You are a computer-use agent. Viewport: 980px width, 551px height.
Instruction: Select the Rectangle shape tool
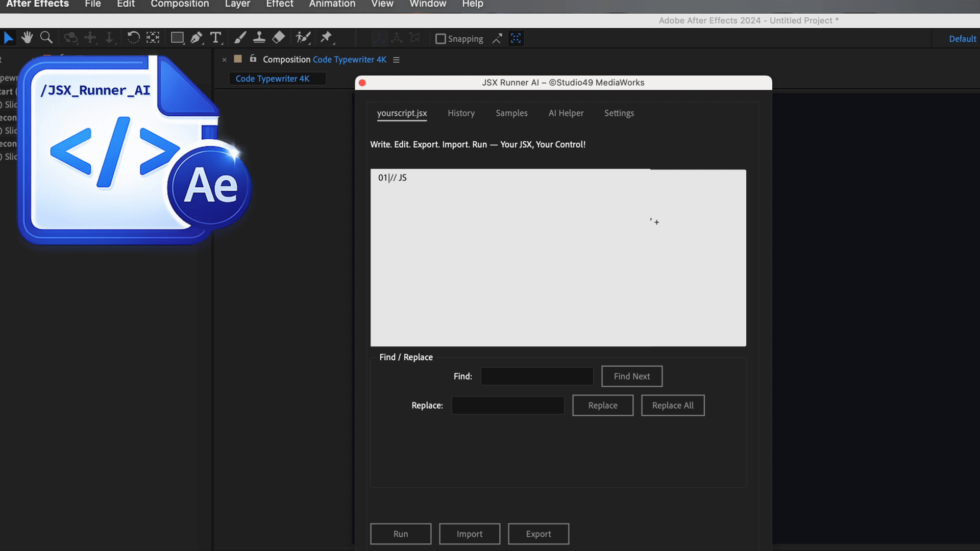click(177, 38)
